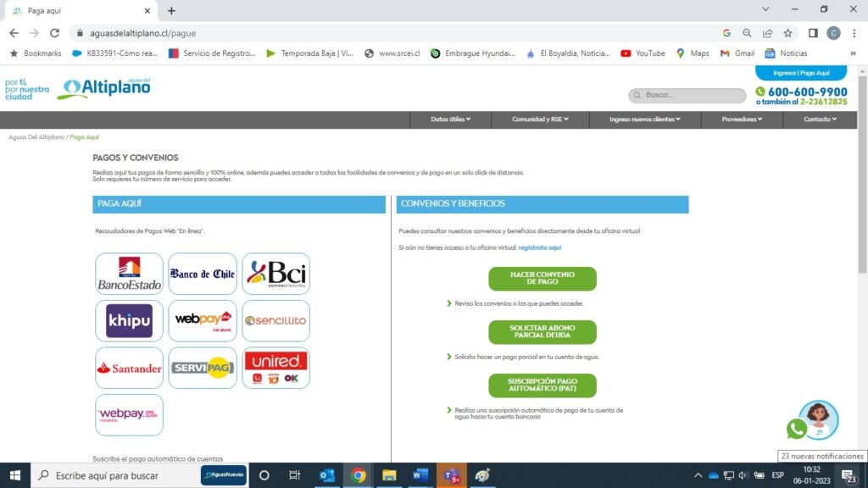Expand the Datos útiles menu
Screen dimensions: 868x488
click(x=451, y=119)
